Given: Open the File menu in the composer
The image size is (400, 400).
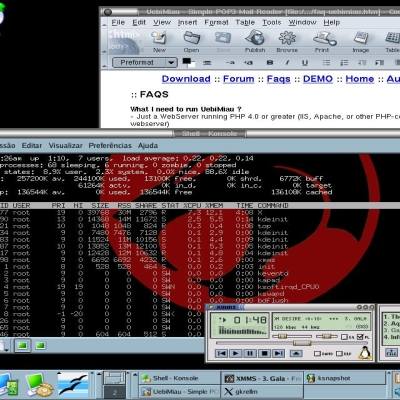Looking at the screenshot, I should click(x=118, y=22).
